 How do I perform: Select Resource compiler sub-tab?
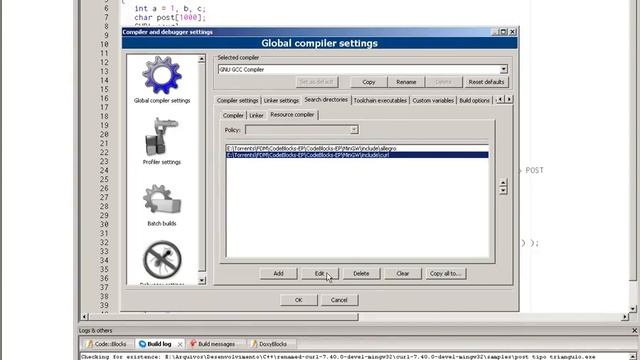292,115
